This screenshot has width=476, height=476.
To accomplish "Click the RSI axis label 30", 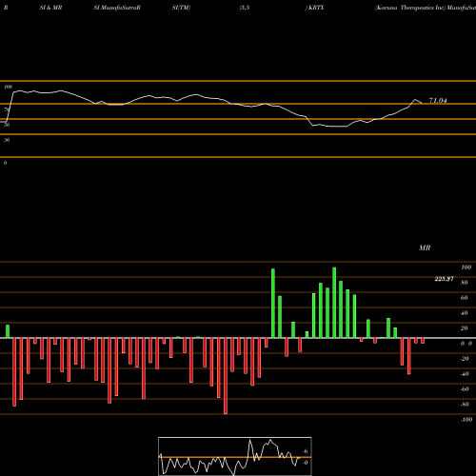I will (x=7, y=140).
